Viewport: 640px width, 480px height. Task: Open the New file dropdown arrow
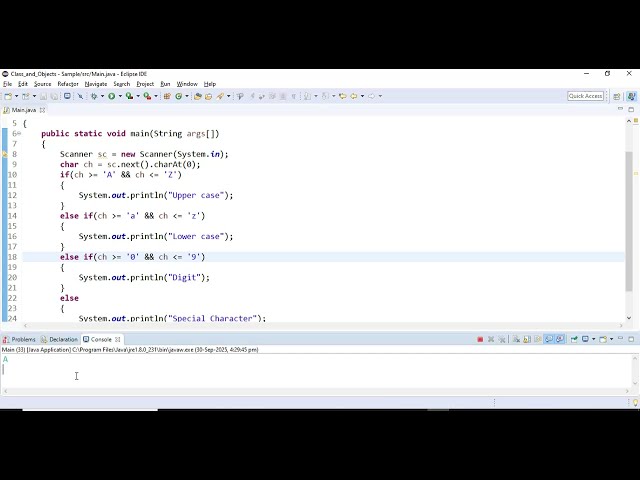pyautogui.click(x=16, y=96)
